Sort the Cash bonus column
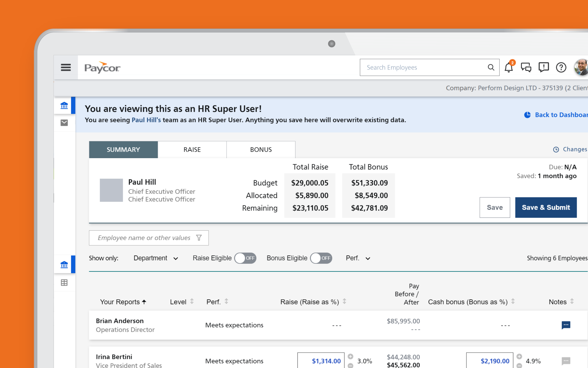Viewport: 588px width, 368px height. [513, 301]
